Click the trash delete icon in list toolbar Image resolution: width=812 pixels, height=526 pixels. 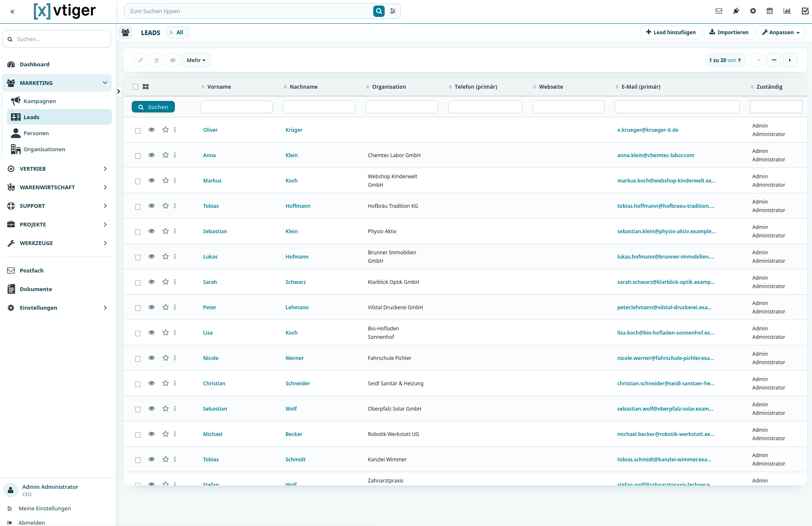157,60
